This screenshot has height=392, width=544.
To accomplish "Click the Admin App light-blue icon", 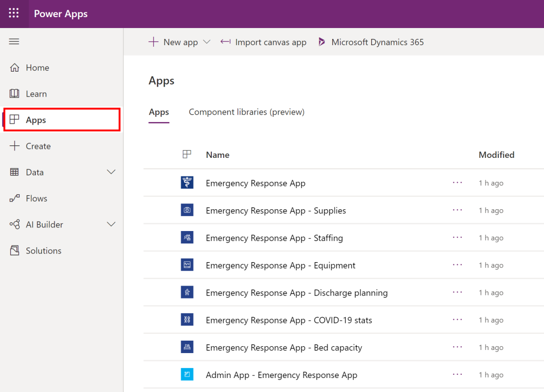I will click(187, 374).
